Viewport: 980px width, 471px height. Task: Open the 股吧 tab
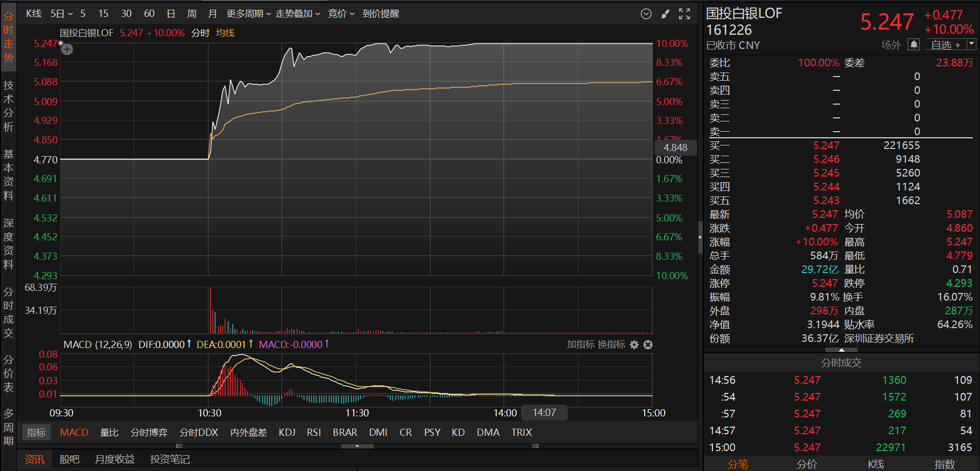[69, 459]
